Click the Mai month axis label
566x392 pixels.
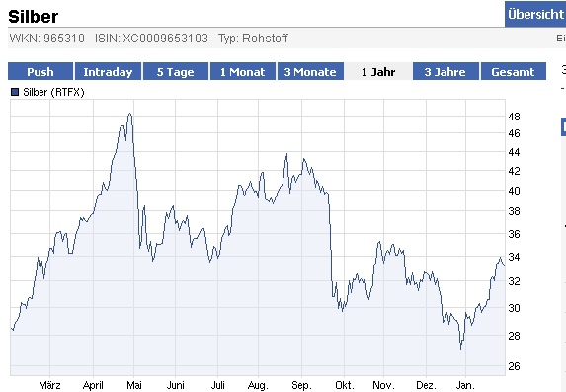point(134,385)
